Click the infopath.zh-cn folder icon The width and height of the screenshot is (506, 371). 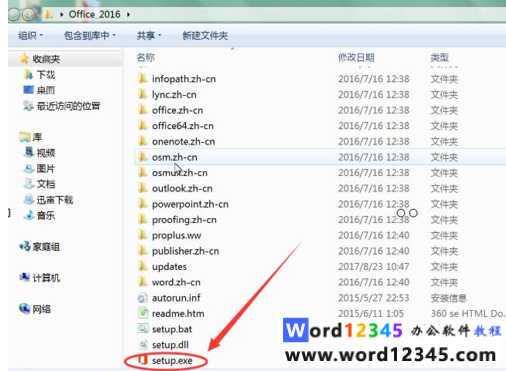point(143,79)
